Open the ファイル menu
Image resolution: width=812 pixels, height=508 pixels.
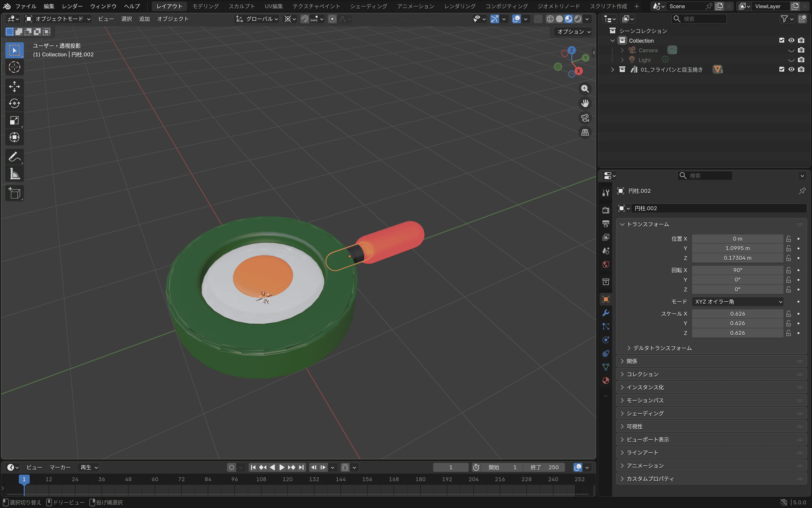pyautogui.click(x=26, y=6)
